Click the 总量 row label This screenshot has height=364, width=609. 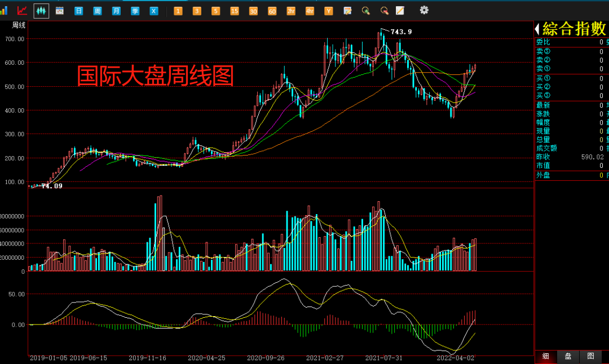pos(543,139)
